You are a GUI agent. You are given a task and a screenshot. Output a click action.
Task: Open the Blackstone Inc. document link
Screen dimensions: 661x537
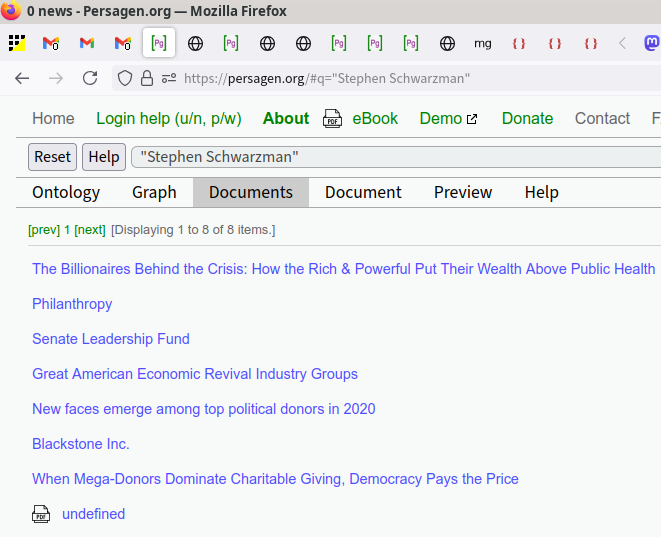pos(81,444)
